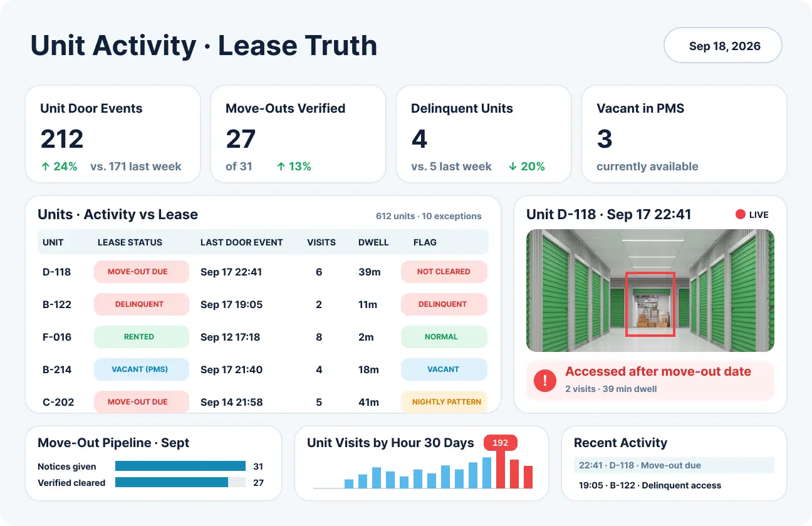Click the 'currently available' text

coord(647,167)
